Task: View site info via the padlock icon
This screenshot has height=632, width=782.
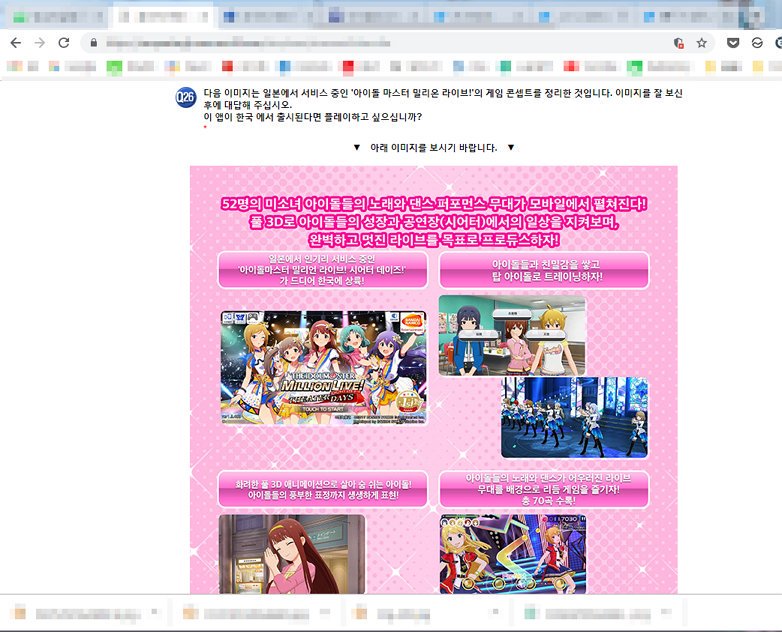Action: 93,43
